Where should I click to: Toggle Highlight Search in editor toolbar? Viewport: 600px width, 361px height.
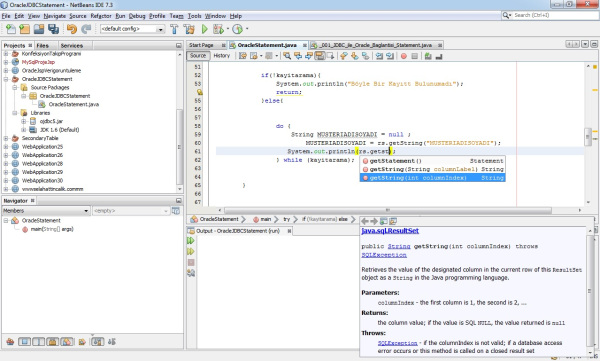pyautogui.click(x=320, y=56)
